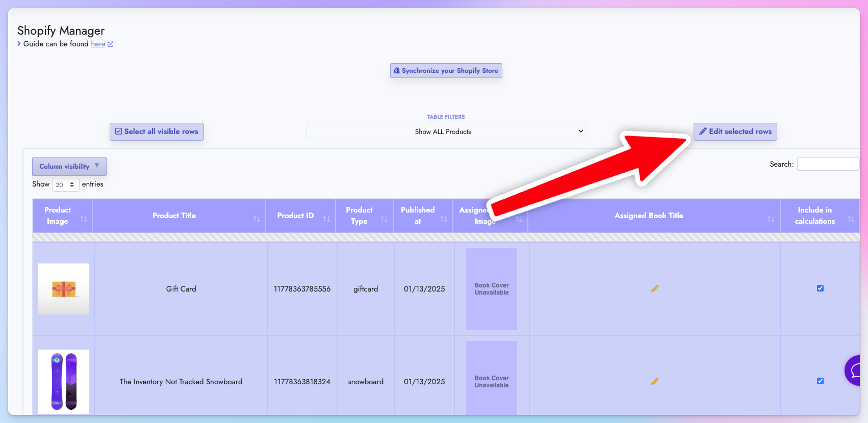This screenshot has height=423, width=868.
Task: Click Book Cover Unavailable image in Gift Card row
Action: [492, 289]
